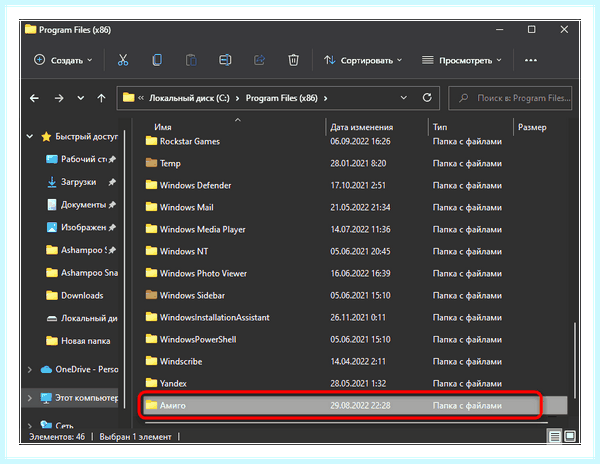Click the Windows Sidebar folder icon
The image size is (600, 464).
152,295
